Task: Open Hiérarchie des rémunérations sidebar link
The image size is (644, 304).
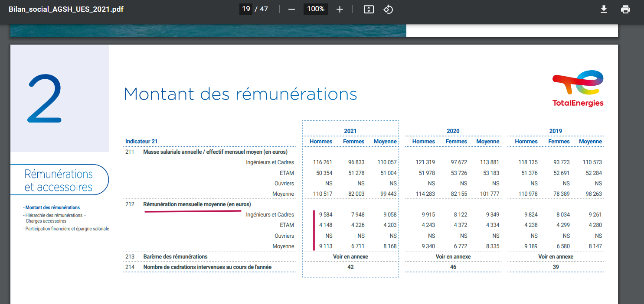Action: 56,215
